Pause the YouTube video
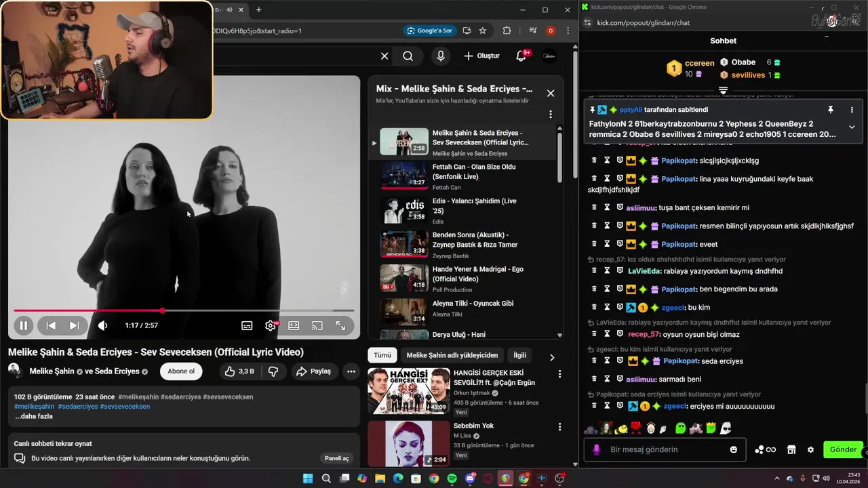The image size is (868, 488). (24, 325)
